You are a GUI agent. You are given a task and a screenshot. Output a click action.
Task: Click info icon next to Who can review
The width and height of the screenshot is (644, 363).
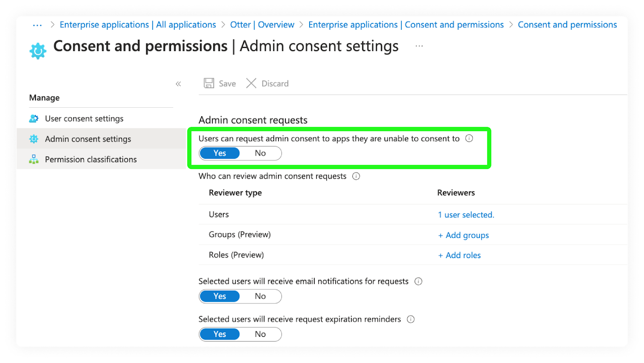356,176
